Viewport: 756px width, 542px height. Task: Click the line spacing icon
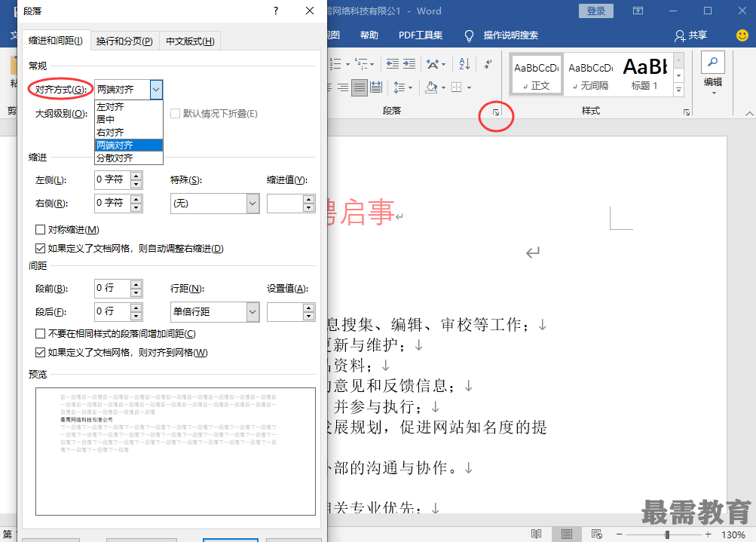[x=399, y=87]
